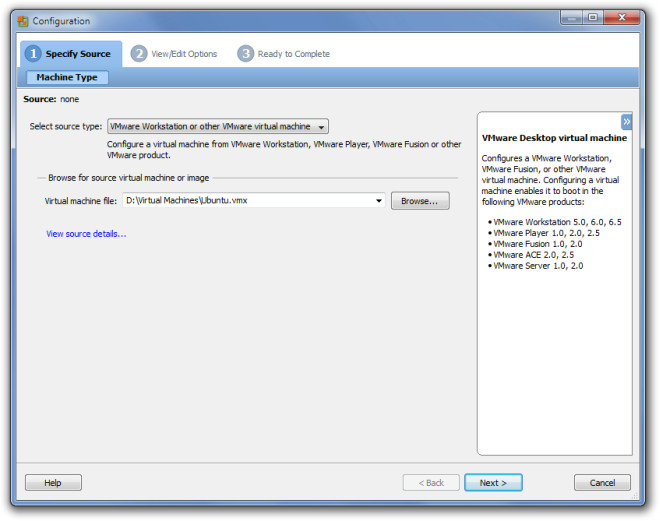This screenshot has height=521, width=660.
Task: Switch to Specify Source step tab
Action: (x=71, y=53)
